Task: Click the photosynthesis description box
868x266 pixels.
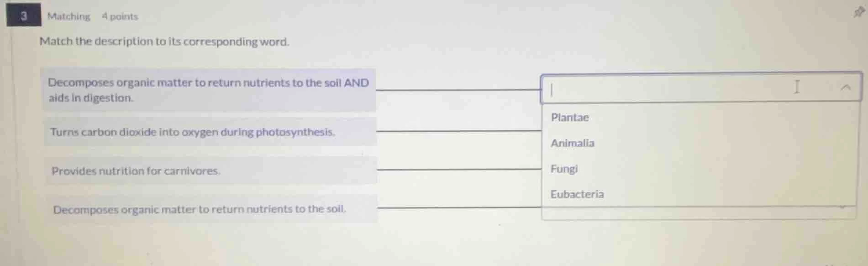Action: [x=210, y=132]
